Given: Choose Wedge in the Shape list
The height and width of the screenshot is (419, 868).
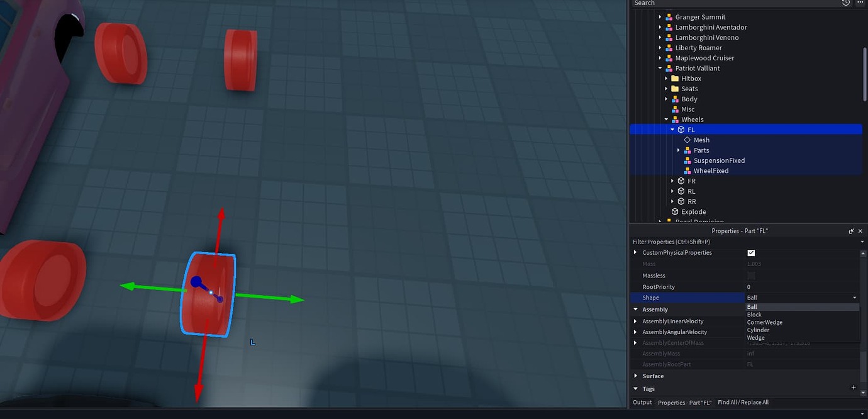Looking at the screenshot, I should point(802,338).
